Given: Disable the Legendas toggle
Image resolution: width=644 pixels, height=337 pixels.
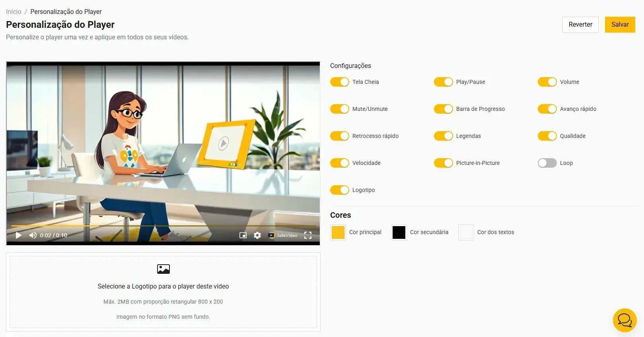Looking at the screenshot, I should pos(443,136).
